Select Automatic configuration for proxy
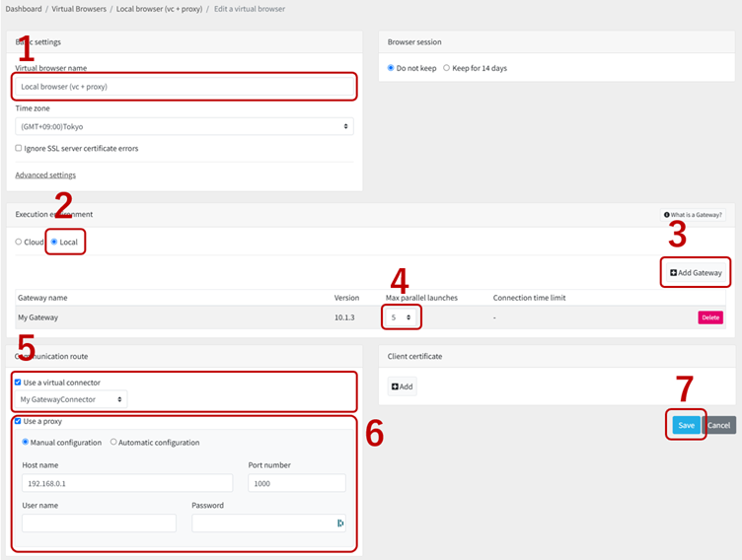Screen dimensions: 742x560 (113, 442)
